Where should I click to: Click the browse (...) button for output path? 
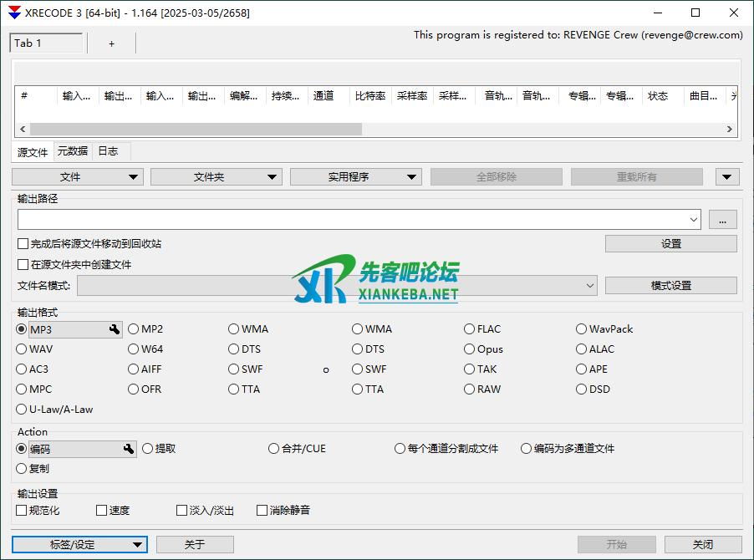point(722,220)
